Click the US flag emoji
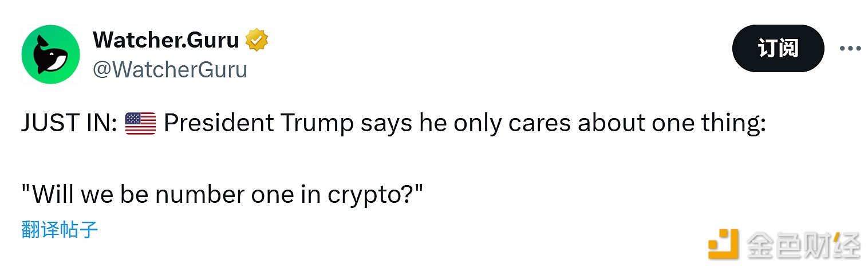Image resolution: width=868 pixels, height=267 pixels. [x=140, y=124]
